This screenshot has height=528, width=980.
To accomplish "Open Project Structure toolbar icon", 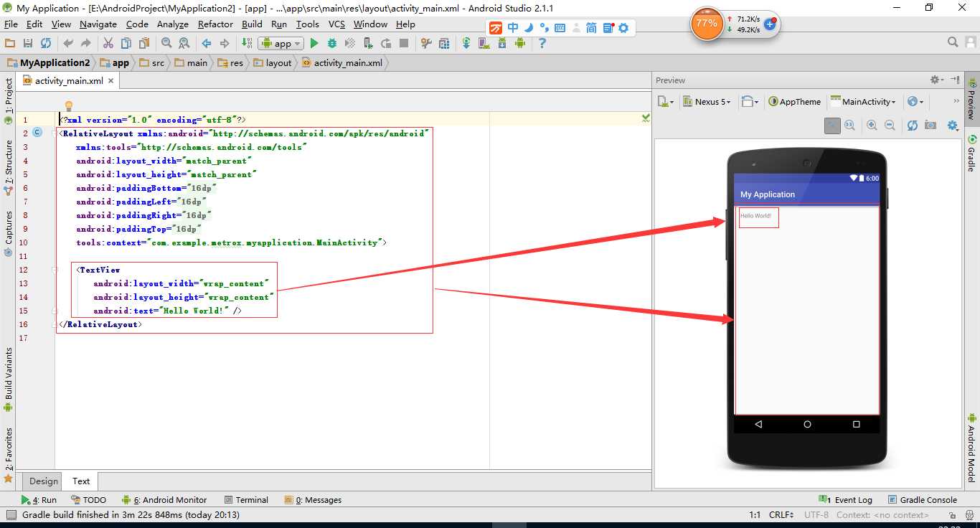I will 444,44.
